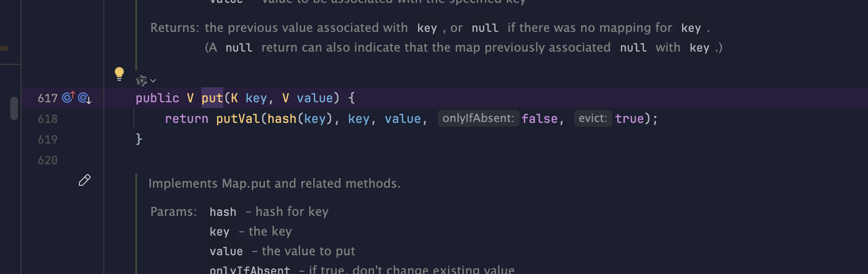The image size is (868, 274).
Task: Expand the dropdown chevron beside AI icon
Action: click(x=153, y=81)
